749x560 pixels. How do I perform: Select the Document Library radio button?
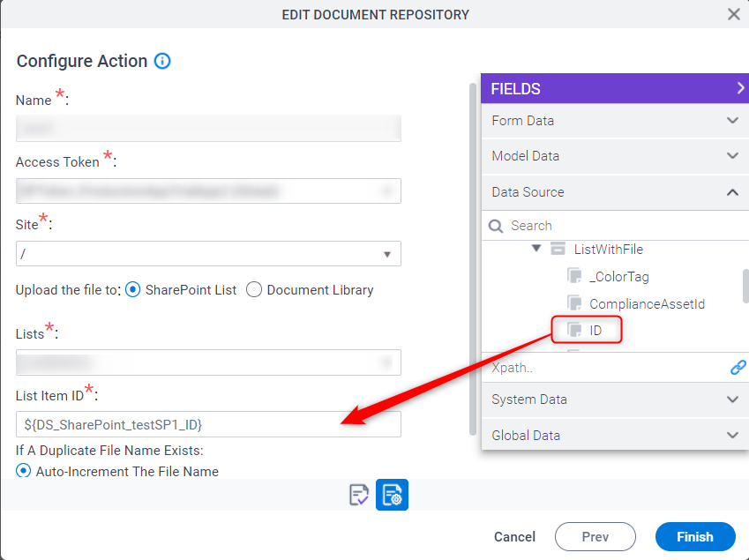pos(254,289)
